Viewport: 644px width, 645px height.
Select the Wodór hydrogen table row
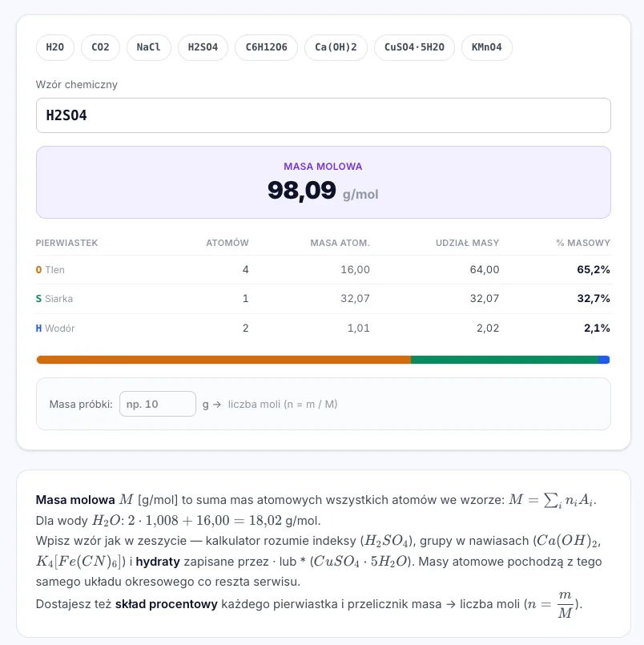pos(324,329)
